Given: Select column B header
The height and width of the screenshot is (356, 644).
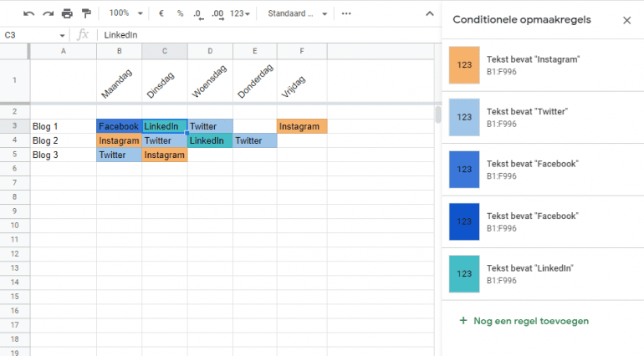Looking at the screenshot, I should click(119, 51).
